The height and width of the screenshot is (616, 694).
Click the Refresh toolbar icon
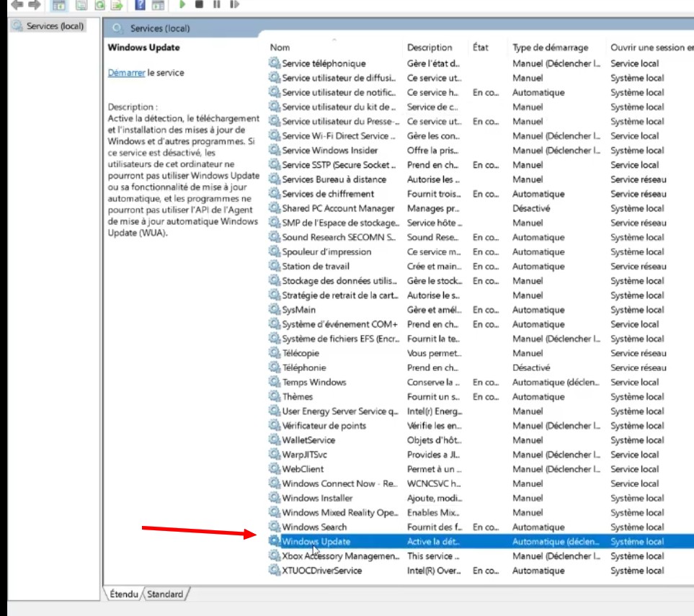pos(99,4)
